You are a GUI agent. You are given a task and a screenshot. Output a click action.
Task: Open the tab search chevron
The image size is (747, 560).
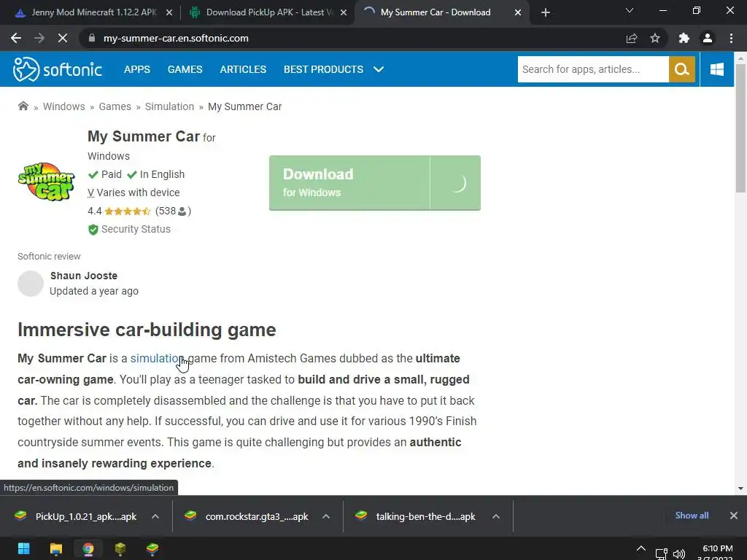(630, 10)
